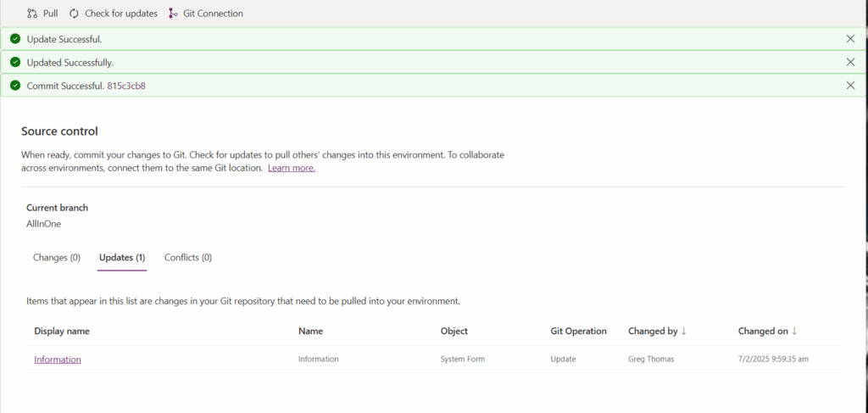This screenshot has height=413, width=868.
Task: Click the Object column header
Action: [454, 331]
